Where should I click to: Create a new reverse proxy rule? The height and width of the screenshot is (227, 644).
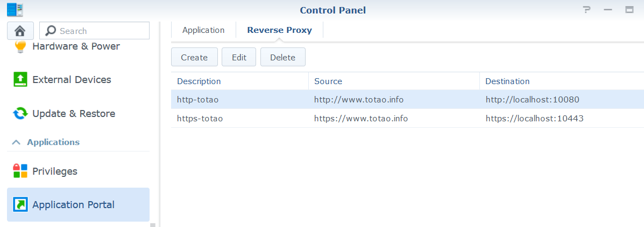tap(194, 57)
